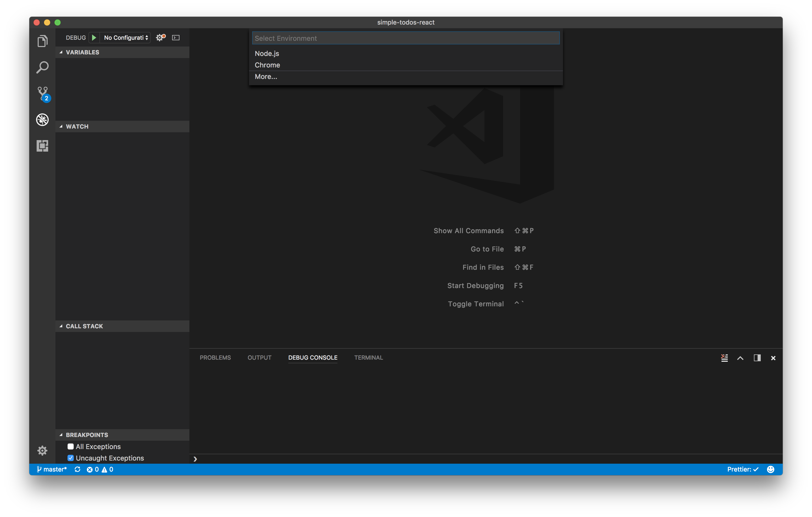Screen dimensions: 812x517
Task: Open the Extensions view
Action: click(42, 146)
